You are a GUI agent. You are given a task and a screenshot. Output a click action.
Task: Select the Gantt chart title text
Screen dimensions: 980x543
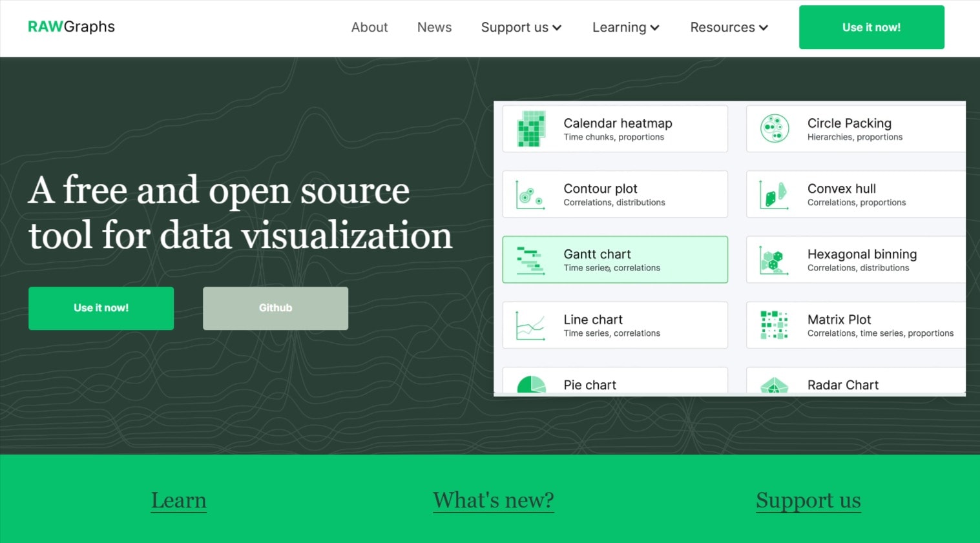(597, 254)
